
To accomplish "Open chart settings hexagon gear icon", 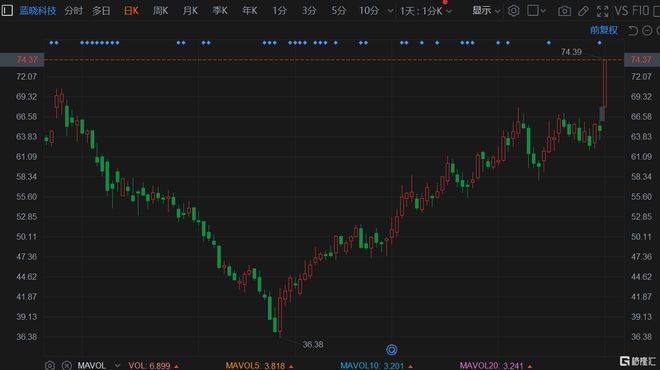I will pyautogui.click(x=513, y=11).
